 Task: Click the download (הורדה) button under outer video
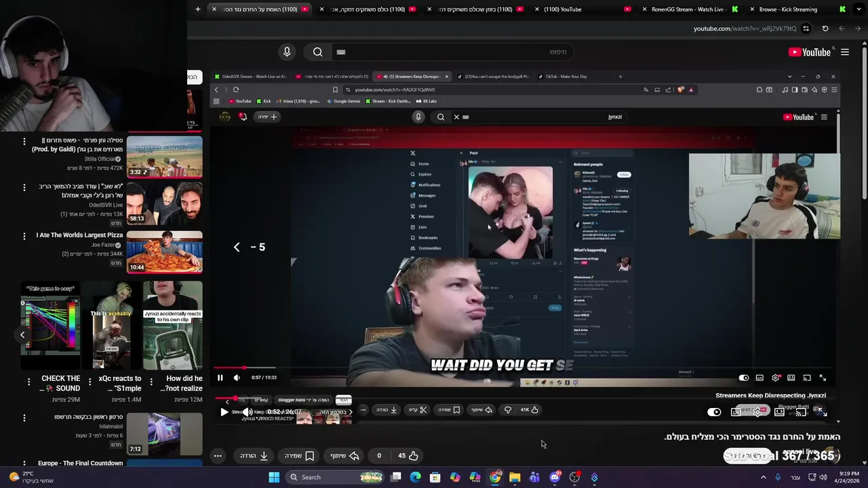click(x=254, y=455)
